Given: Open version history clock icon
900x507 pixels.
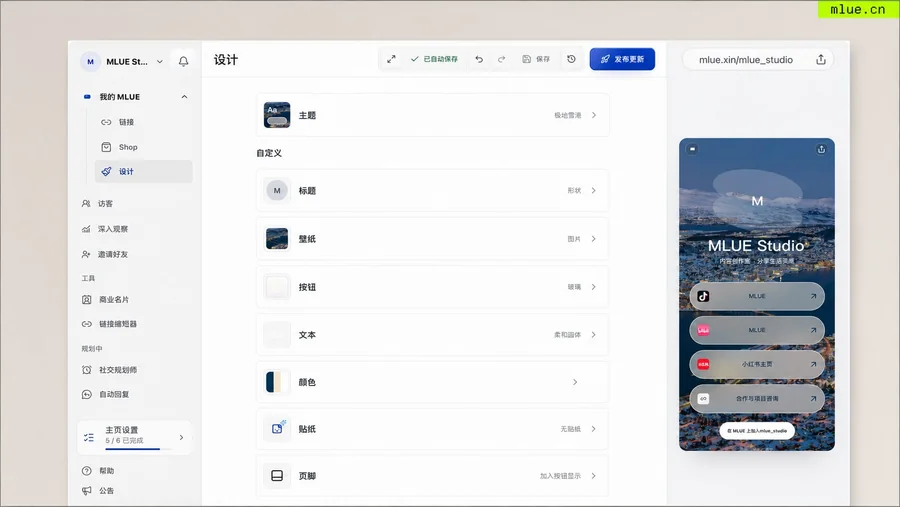Looking at the screenshot, I should [571, 59].
